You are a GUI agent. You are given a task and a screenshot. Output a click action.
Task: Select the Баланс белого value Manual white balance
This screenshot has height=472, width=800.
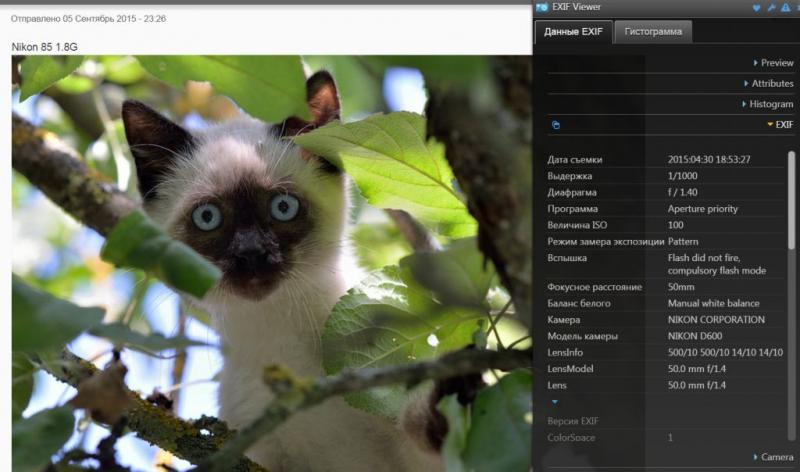[x=713, y=303]
